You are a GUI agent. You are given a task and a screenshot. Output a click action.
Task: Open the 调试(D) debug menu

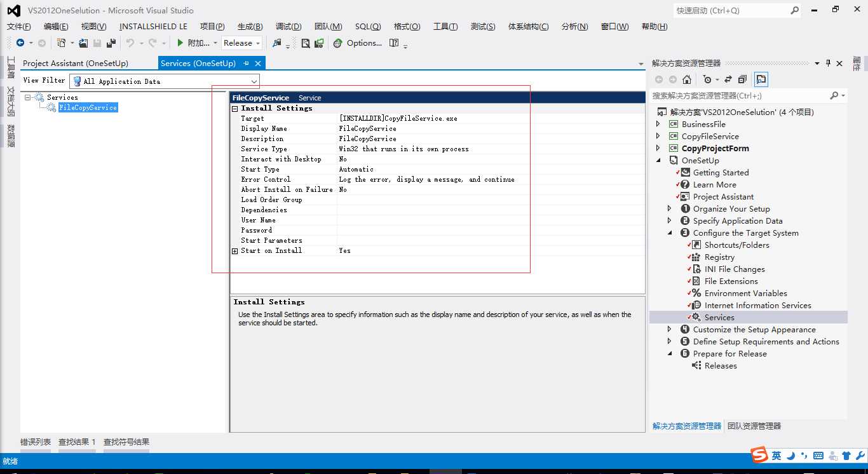tap(288, 27)
